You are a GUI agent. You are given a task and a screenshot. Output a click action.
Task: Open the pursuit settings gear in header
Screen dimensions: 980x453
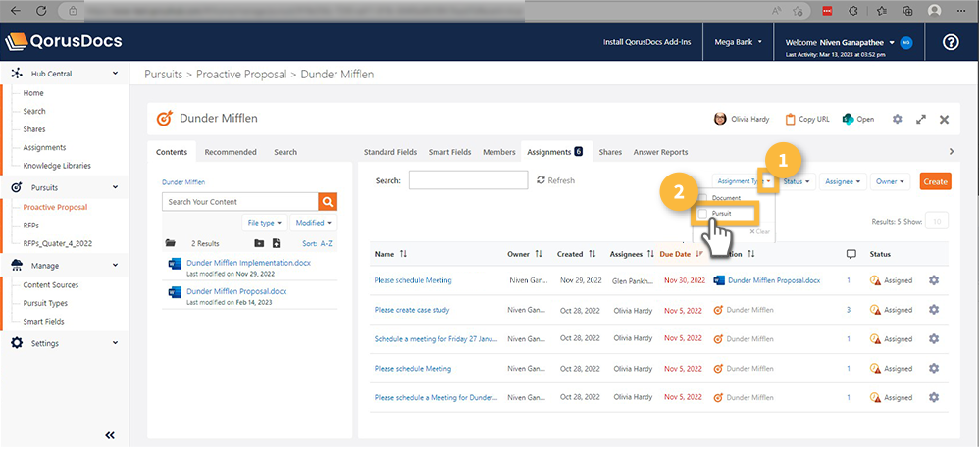pos(897,119)
